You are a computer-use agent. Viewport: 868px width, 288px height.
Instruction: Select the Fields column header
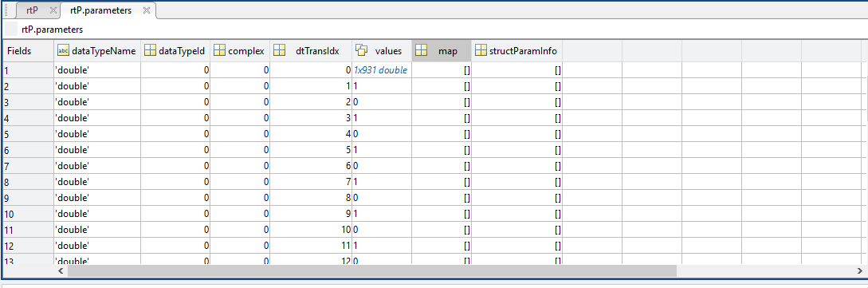pos(28,51)
